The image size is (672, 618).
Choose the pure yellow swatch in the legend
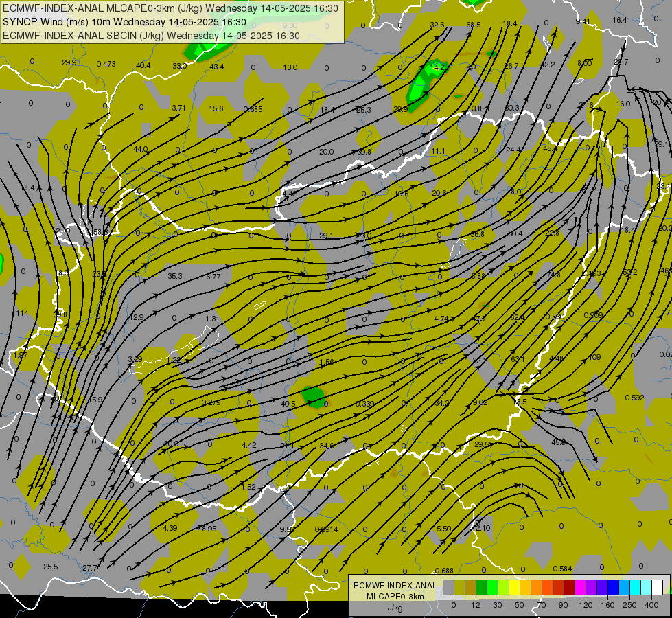click(514, 588)
